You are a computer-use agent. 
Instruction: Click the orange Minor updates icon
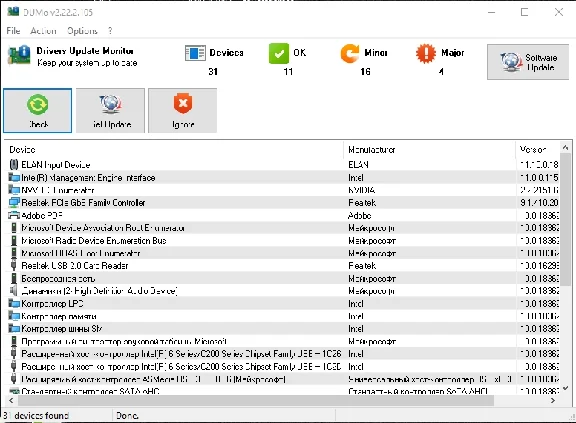tap(349, 54)
